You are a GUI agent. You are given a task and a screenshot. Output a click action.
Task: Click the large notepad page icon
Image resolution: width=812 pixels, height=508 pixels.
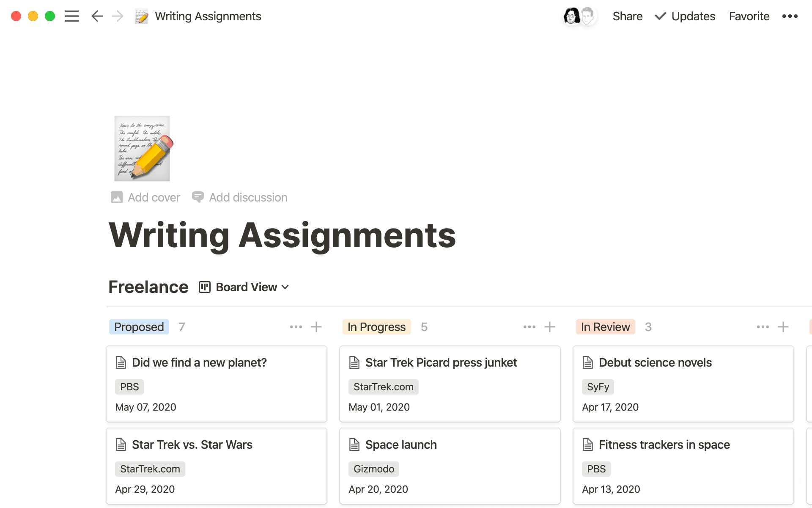pos(143,149)
